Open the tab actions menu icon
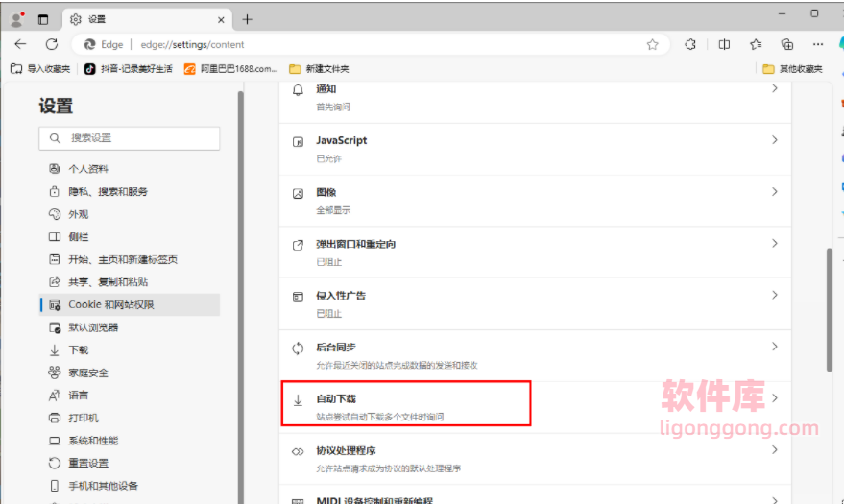Viewport: 844px width, 504px height. (43, 20)
